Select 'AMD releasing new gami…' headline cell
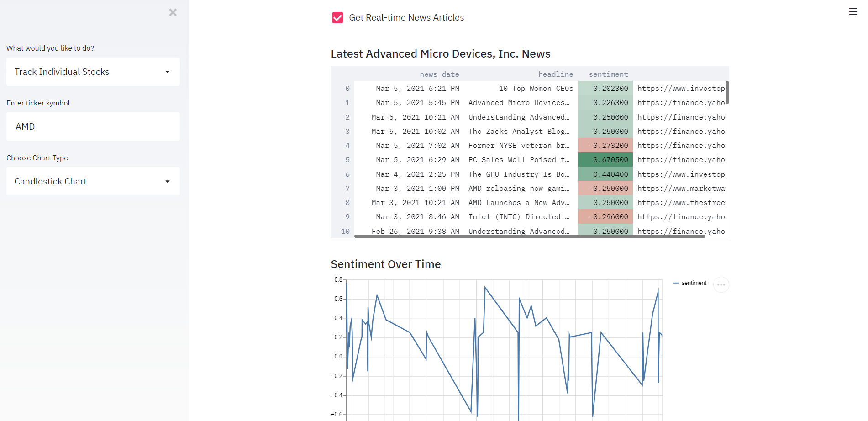 (x=521, y=189)
